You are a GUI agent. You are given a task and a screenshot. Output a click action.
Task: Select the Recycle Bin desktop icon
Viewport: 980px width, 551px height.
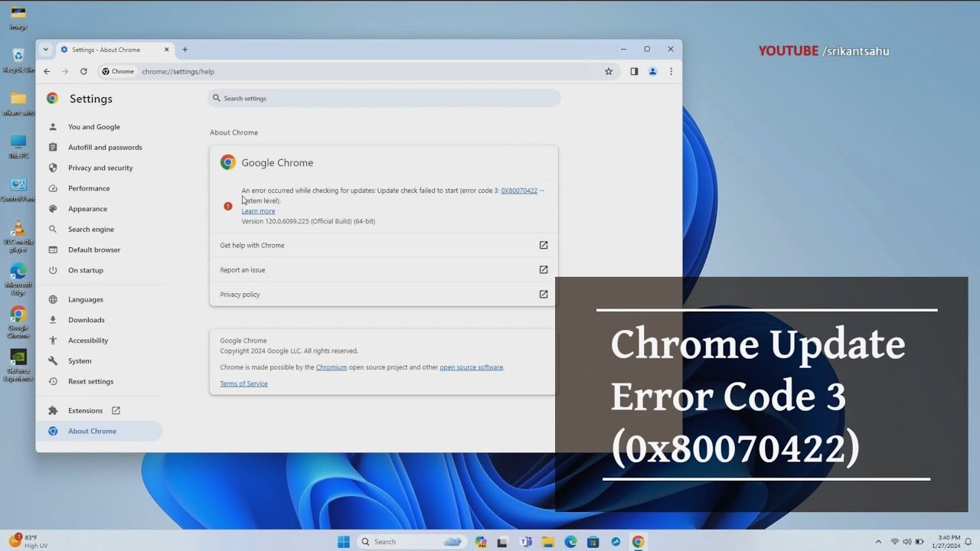point(18,60)
